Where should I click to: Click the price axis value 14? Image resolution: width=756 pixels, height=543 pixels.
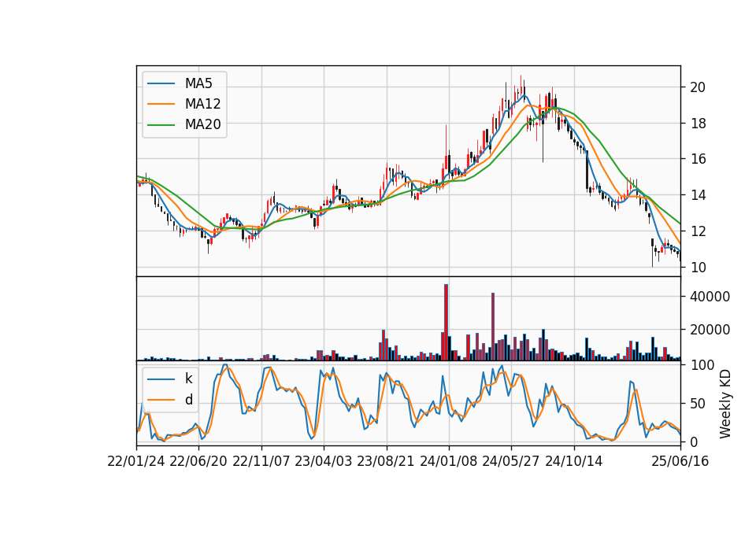[x=698, y=195]
